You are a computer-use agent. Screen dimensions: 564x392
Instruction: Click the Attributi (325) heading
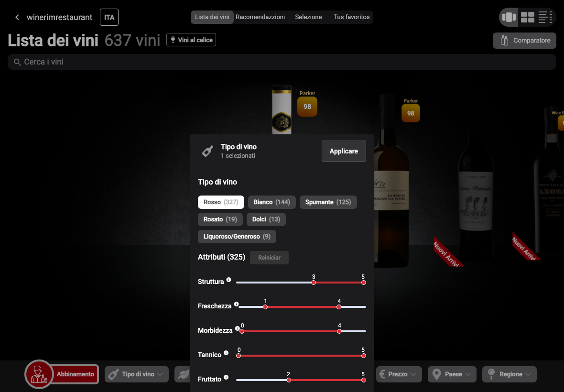221,257
